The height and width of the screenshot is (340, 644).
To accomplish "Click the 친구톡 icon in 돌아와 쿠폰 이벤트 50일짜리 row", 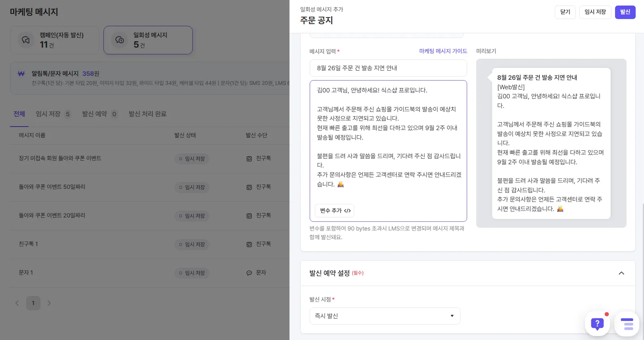I will pyautogui.click(x=249, y=187).
